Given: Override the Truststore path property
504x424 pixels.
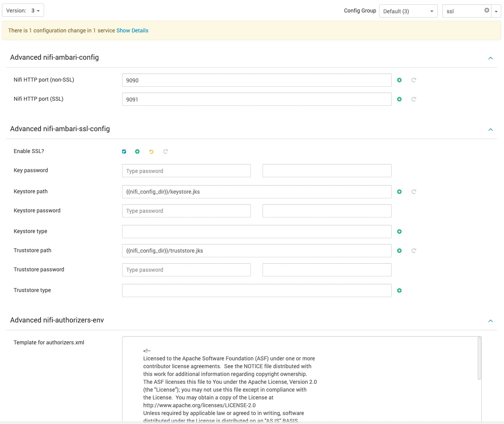Looking at the screenshot, I should [399, 251].
